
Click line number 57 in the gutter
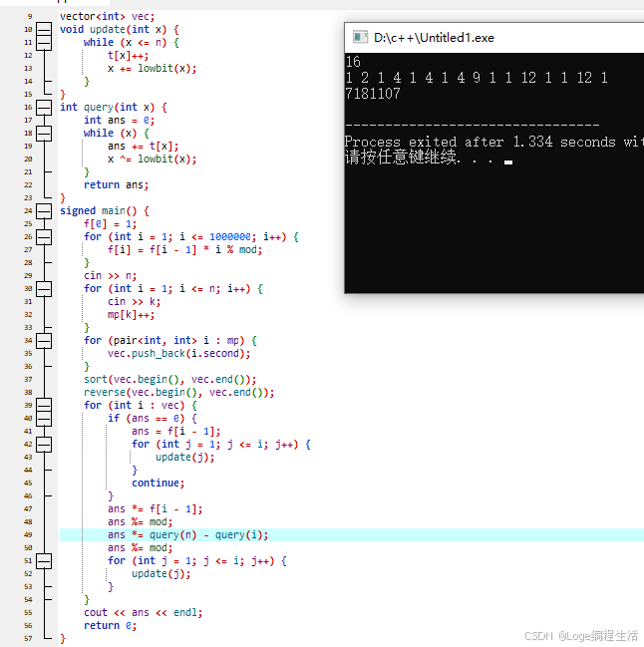(28, 638)
